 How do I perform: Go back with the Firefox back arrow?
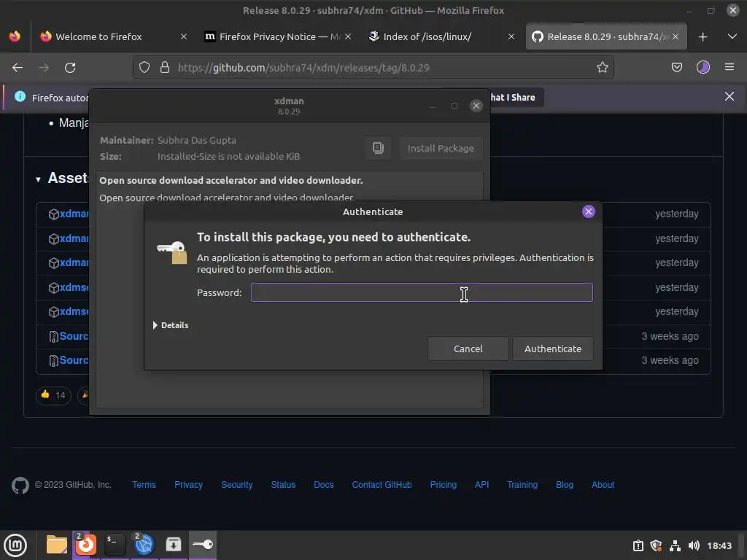click(x=18, y=68)
